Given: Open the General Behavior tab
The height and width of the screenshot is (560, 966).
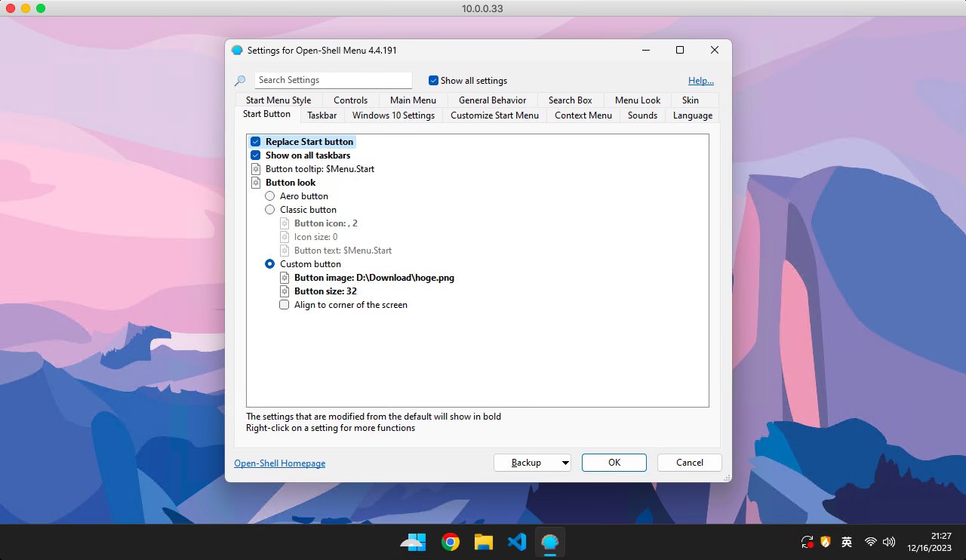Looking at the screenshot, I should (x=492, y=100).
